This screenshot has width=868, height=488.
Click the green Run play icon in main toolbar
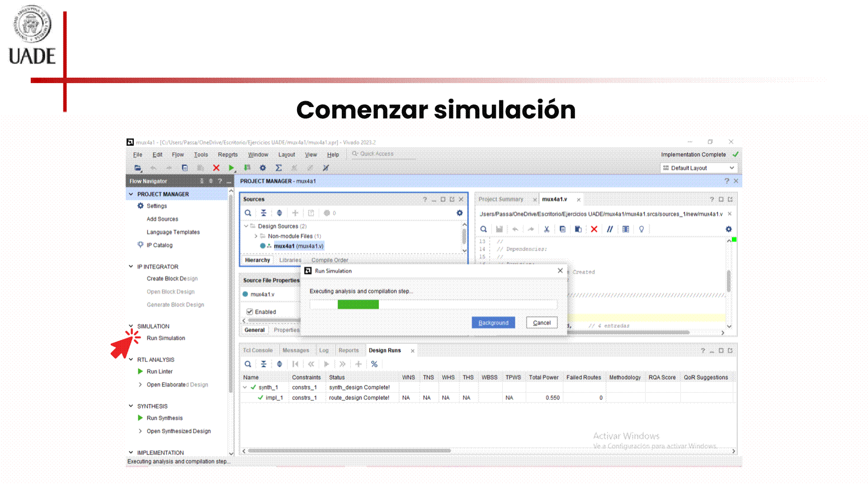pos(231,168)
